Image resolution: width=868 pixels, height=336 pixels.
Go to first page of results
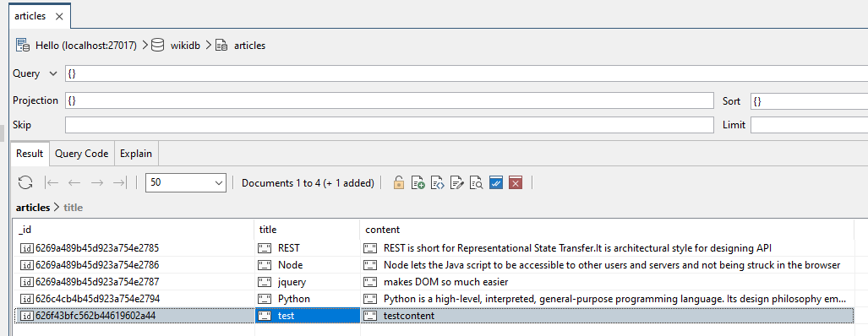pos(52,183)
